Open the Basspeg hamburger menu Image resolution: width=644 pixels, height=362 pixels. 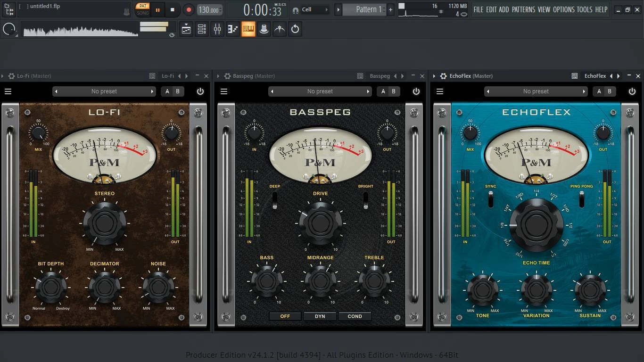224,91
